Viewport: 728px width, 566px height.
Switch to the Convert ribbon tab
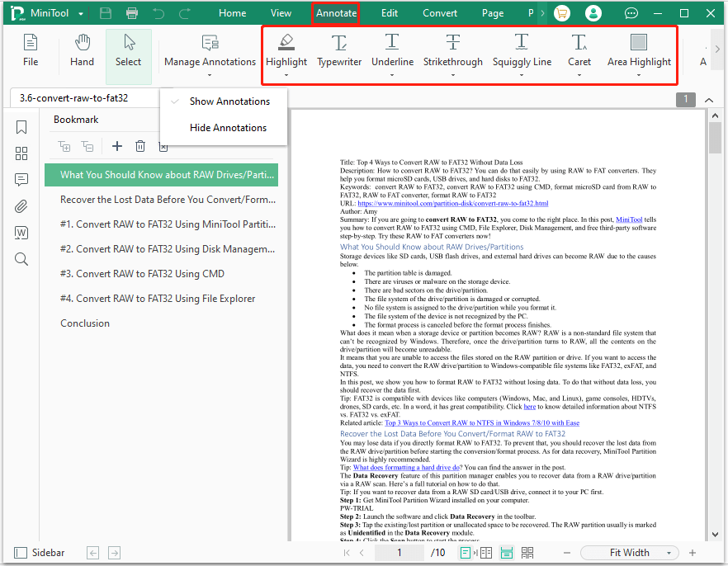coord(440,12)
